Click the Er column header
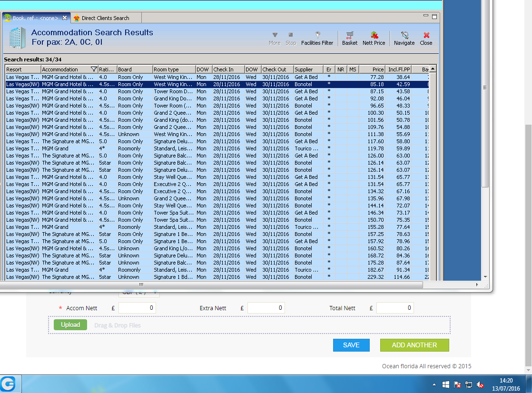Viewport: 532px width, 393px height. 329,69
